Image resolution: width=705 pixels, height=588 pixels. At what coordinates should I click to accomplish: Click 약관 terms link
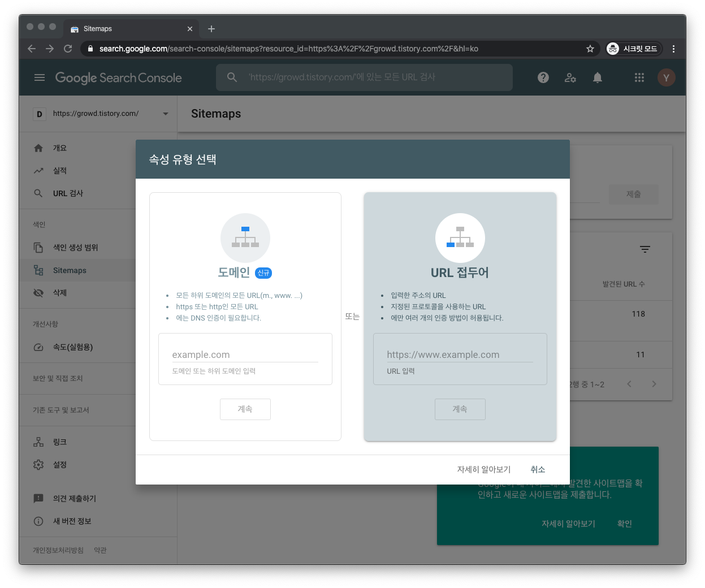(x=100, y=550)
